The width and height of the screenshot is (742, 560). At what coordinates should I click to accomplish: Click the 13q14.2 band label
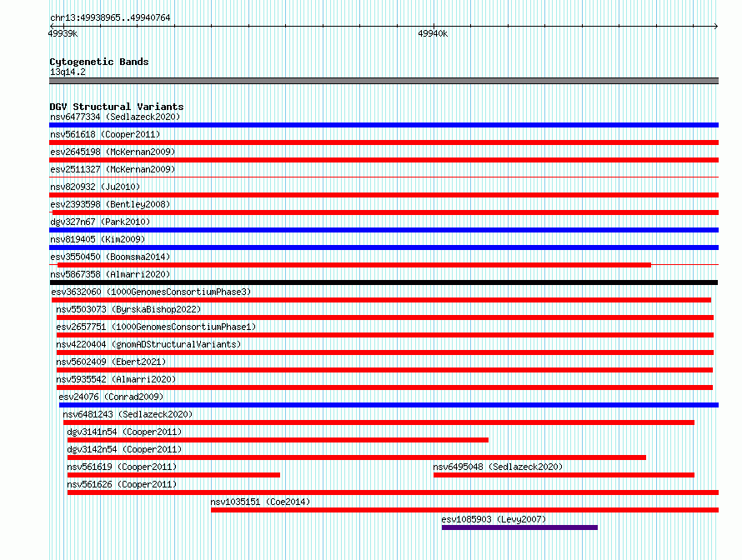coord(68,72)
